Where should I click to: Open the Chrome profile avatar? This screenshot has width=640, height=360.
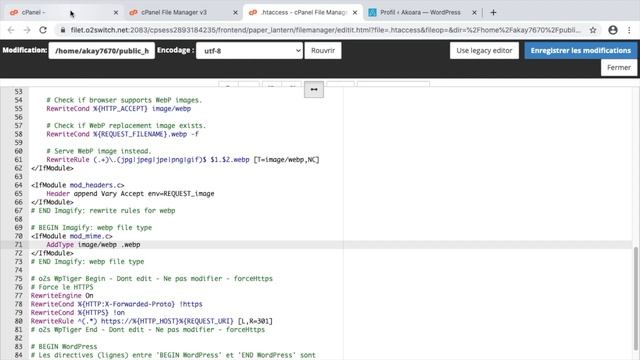[613, 30]
